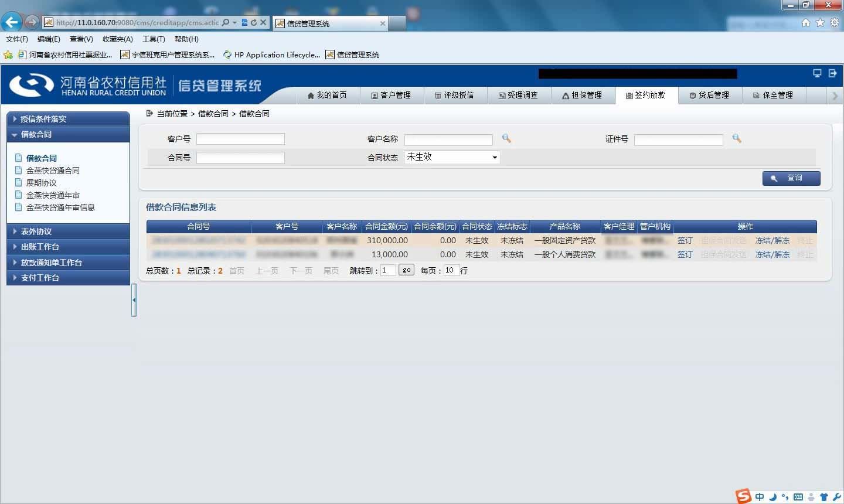Click 冻结/解冻 for the 310,000.00 contract
Image resolution: width=844 pixels, height=504 pixels.
(x=772, y=240)
